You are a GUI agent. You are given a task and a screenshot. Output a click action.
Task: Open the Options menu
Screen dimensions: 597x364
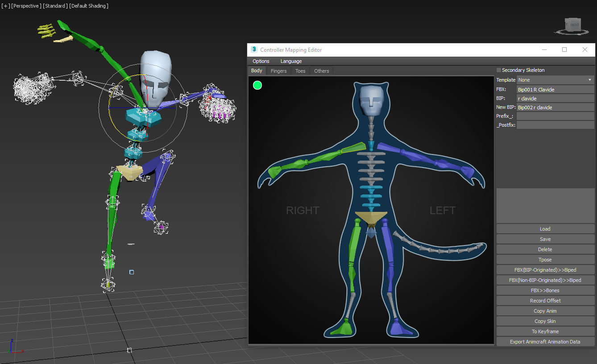[x=261, y=61]
